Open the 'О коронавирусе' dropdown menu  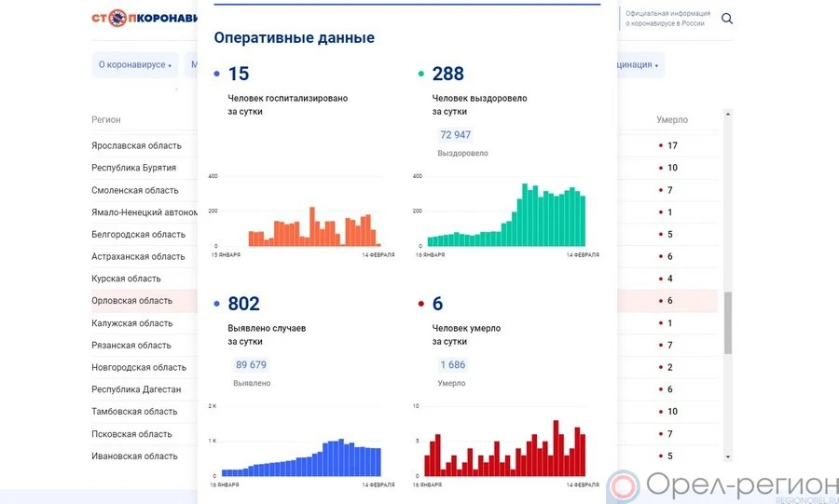point(135,65)
